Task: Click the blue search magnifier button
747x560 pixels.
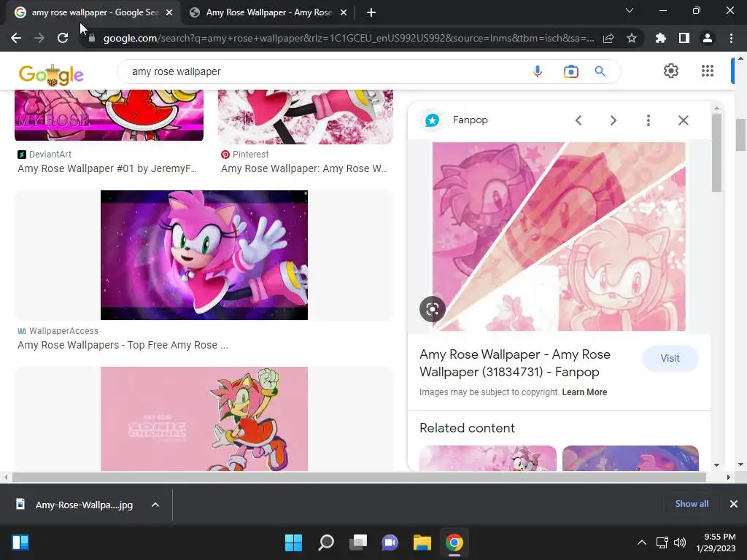Action: pos(600,71)
